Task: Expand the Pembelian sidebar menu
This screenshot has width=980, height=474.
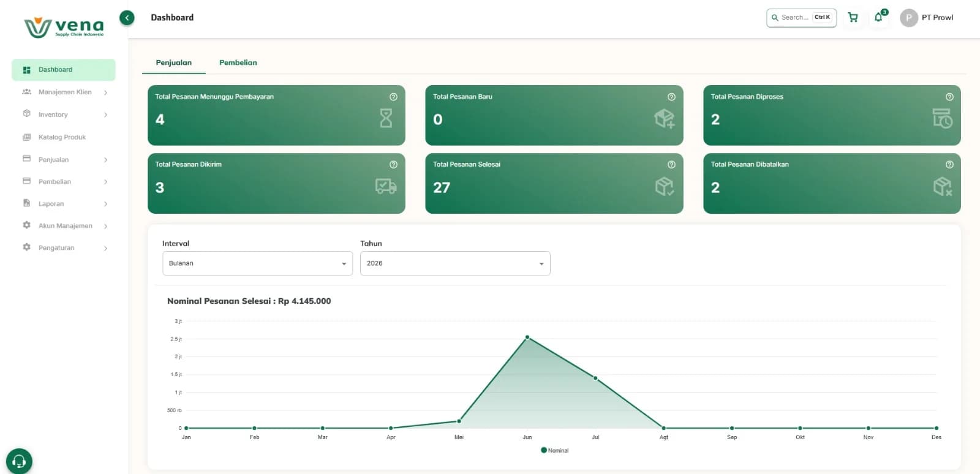Action: coord(64,181)
